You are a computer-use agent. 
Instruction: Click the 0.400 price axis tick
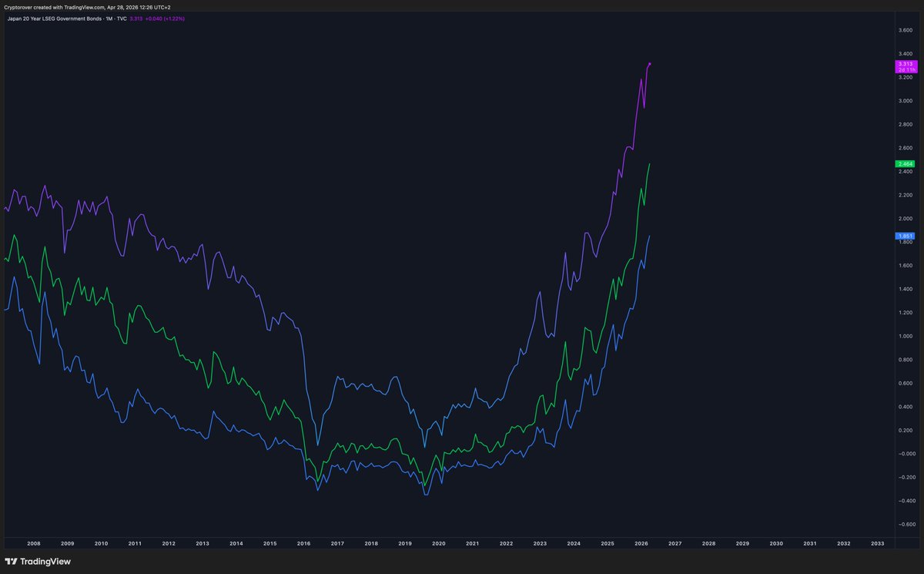click(906, 407)
